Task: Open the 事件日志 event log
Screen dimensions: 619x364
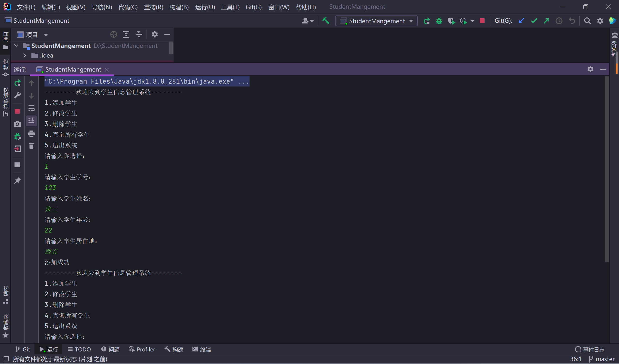Action: 590,349
